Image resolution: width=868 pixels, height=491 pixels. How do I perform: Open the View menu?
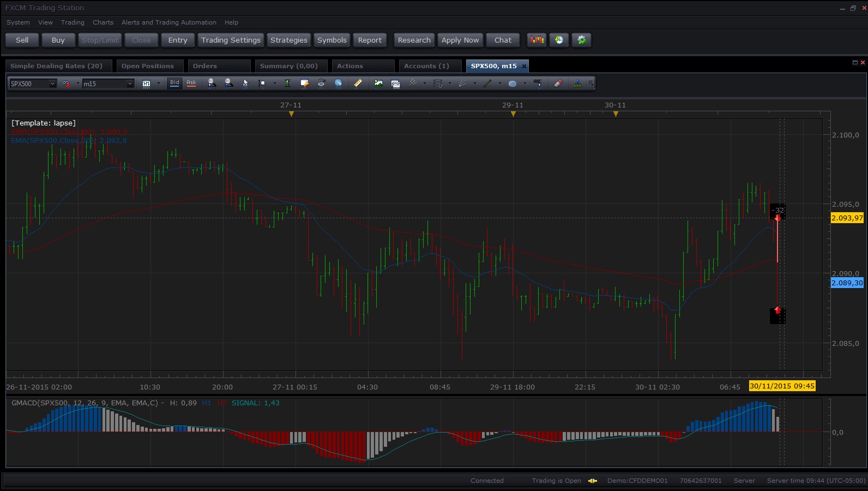(x=45, y=22)
